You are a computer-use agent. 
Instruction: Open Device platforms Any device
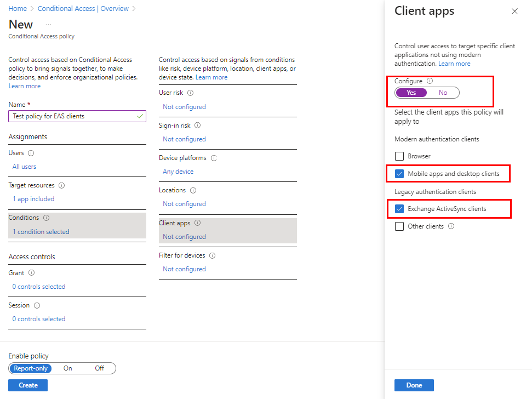[178, 172]
